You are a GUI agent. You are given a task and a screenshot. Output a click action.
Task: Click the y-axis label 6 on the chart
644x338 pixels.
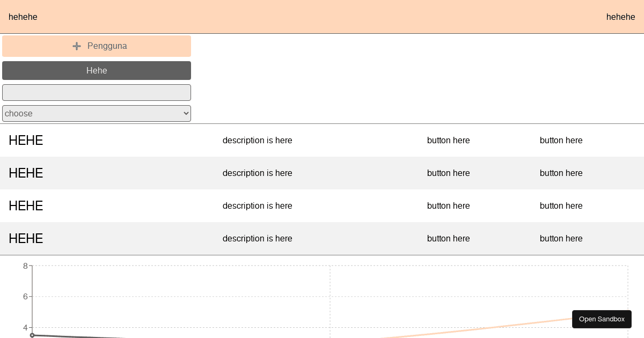pos(25,297)
